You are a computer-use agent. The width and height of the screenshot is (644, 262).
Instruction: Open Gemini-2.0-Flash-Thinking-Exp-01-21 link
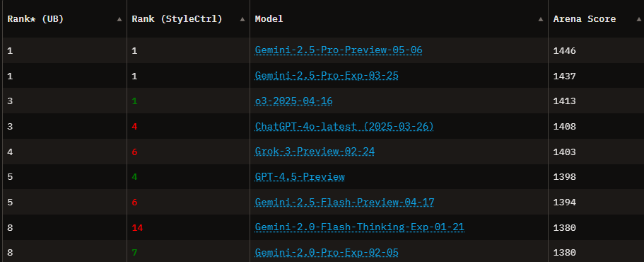(359, 227)
